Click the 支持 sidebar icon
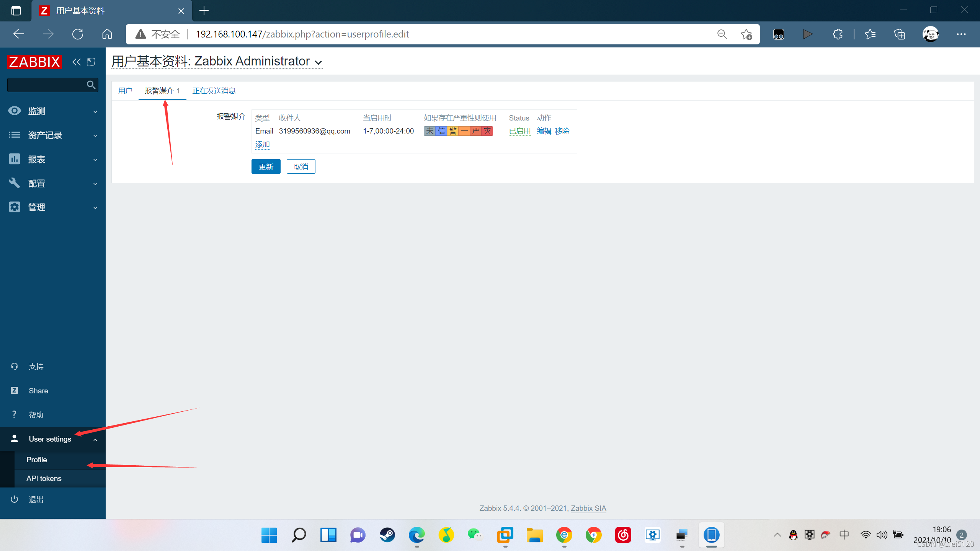Screen dimensions: 980x551 15,365
